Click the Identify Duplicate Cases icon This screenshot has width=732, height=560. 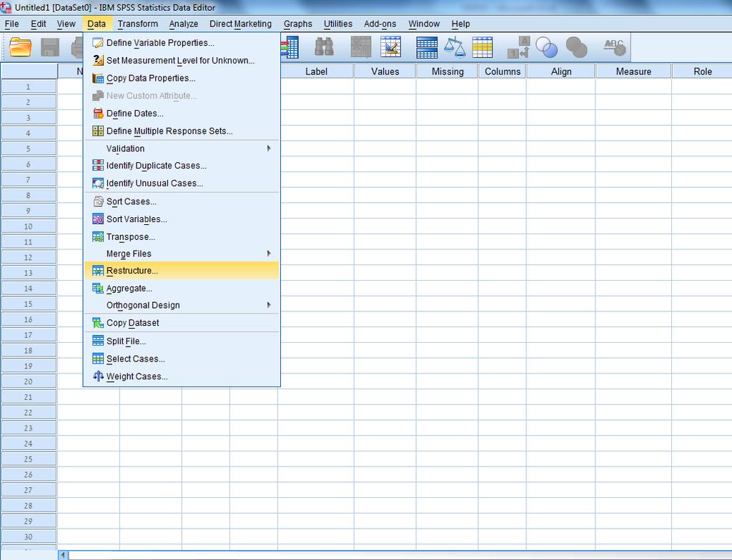[x=97, y=165]
